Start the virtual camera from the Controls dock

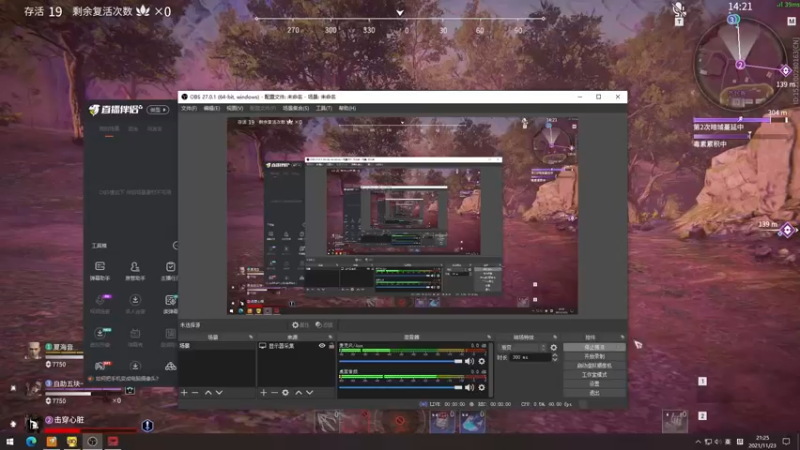pos(594,365)
